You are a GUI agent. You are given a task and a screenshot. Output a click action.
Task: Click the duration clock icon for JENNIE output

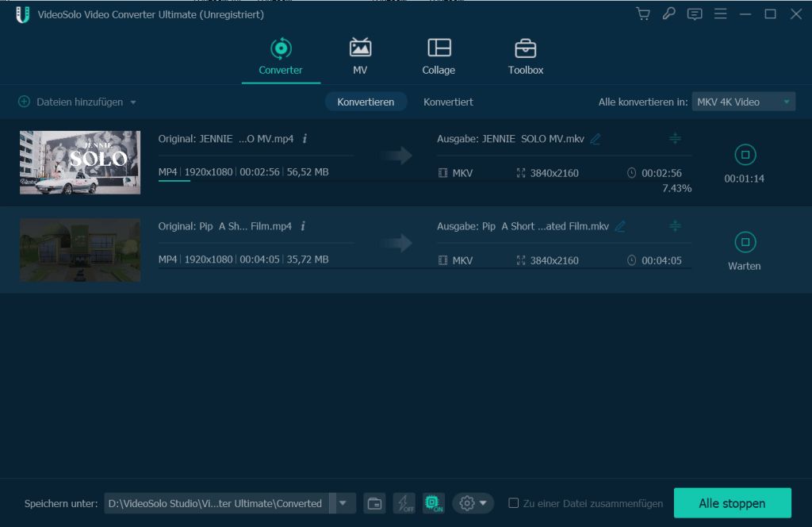(x=631, y=172)
